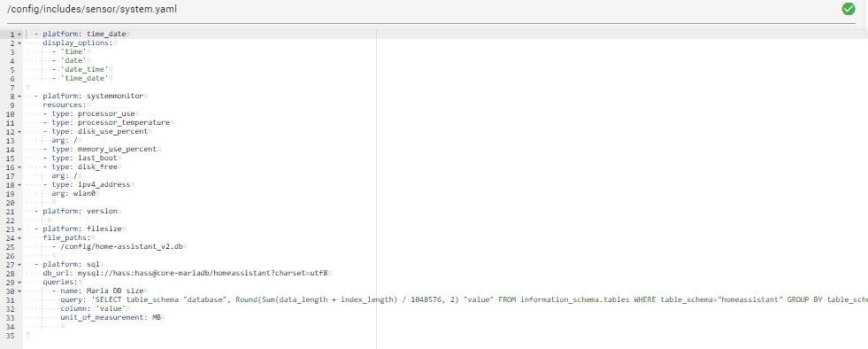The height and width of the screenshot is (349, 868).
Task: Click 'arg: /' on line 17
Action: (65, 175)
